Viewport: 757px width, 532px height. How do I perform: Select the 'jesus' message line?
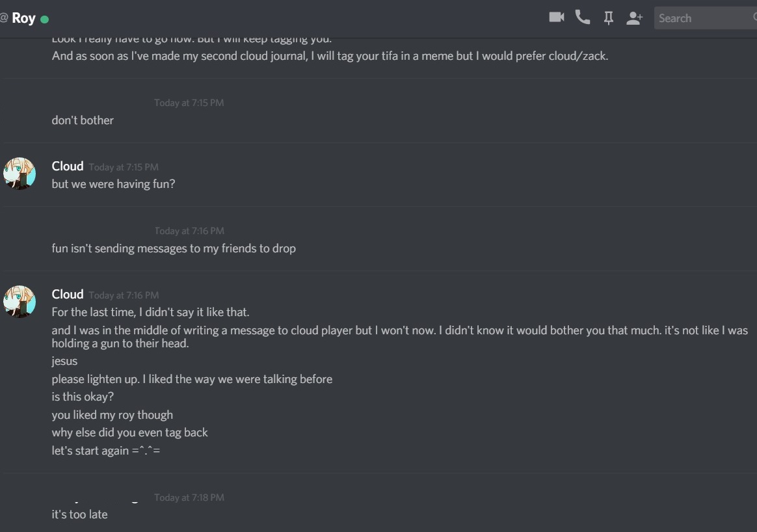pyautogui.click(x=64, y=361)
